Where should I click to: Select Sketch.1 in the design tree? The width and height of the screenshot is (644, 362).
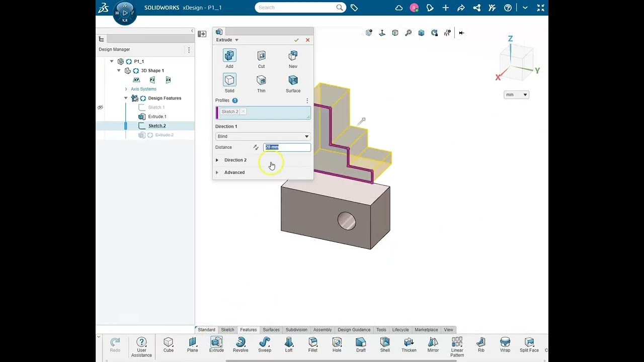[156, 108]
